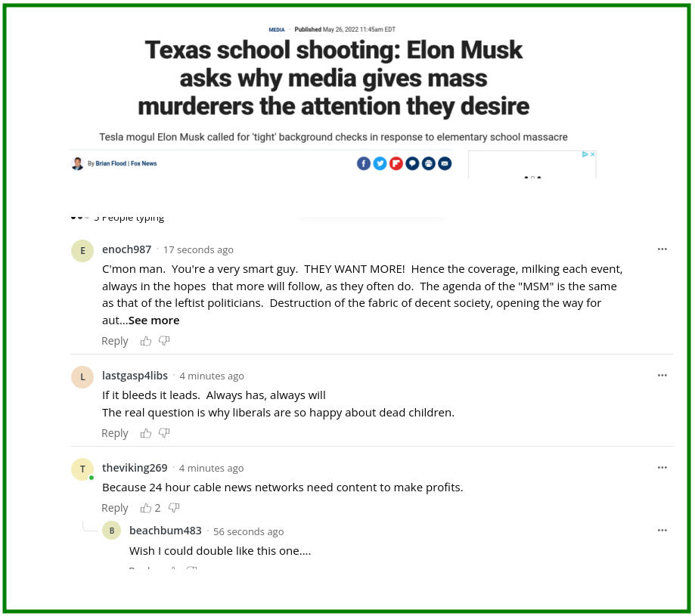695x616 pixels.
Task: Print article using printer icon
Action: 429,164
